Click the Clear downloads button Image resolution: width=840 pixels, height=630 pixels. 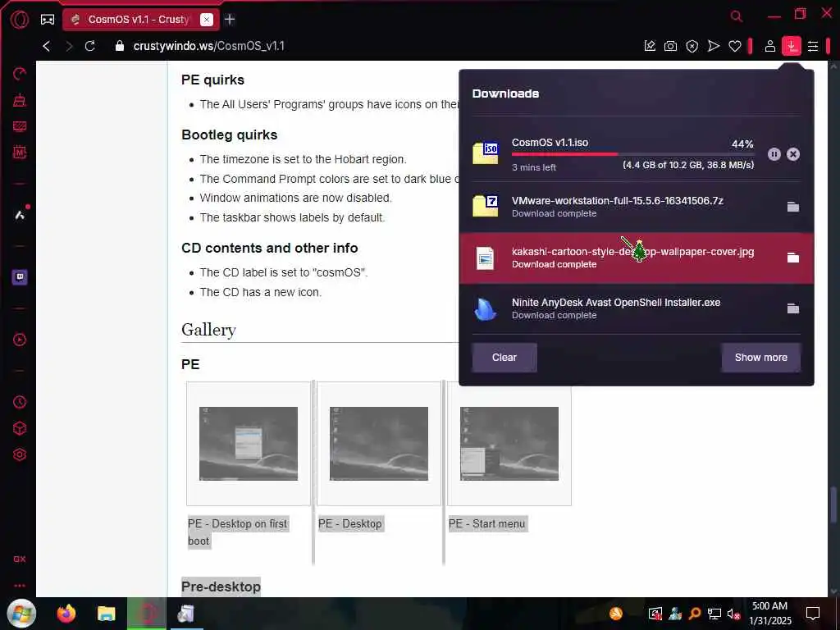504,358
